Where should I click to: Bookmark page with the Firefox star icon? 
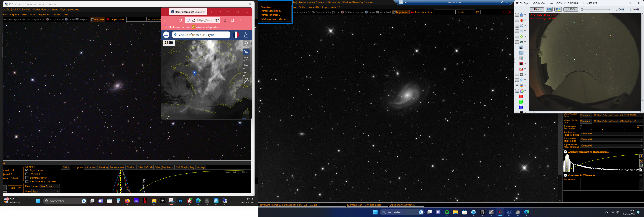[217, 20]
